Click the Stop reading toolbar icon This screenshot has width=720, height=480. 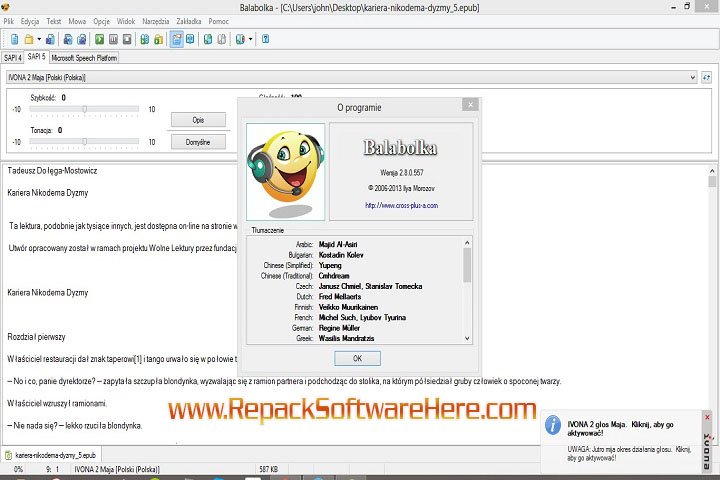coord(127,40)
